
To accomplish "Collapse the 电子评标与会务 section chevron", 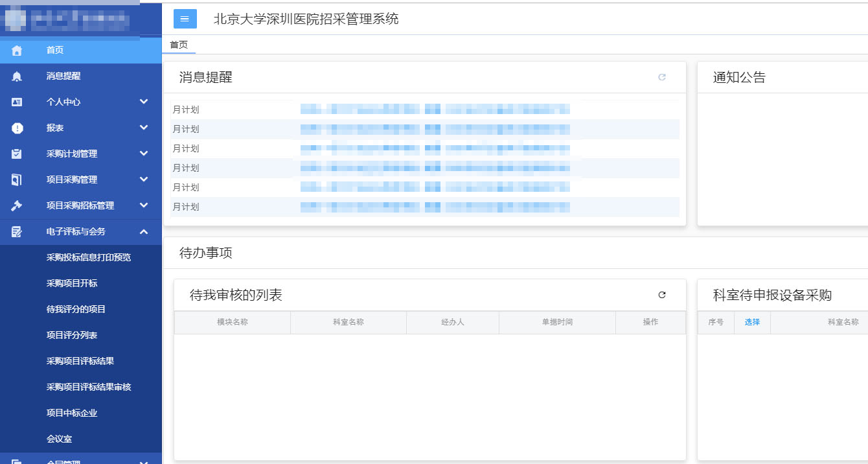I will coord(144,231).
